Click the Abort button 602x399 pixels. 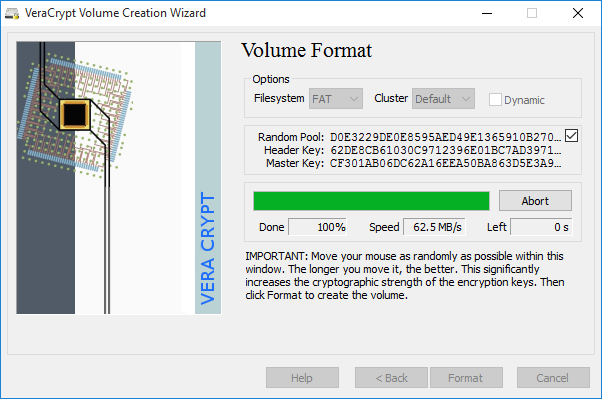click(535, 200)
